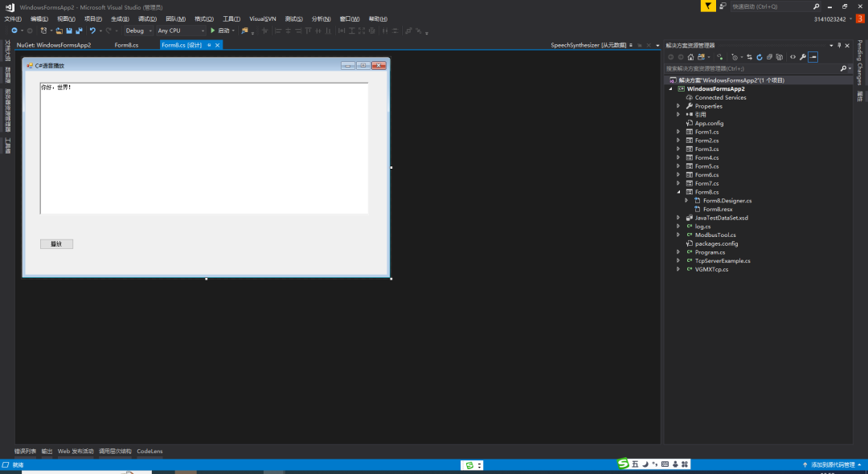The width and height of the screenshot is (868, 474).
Task: Open the Debug configuration dropdown
Action: [x=138, y=31]
